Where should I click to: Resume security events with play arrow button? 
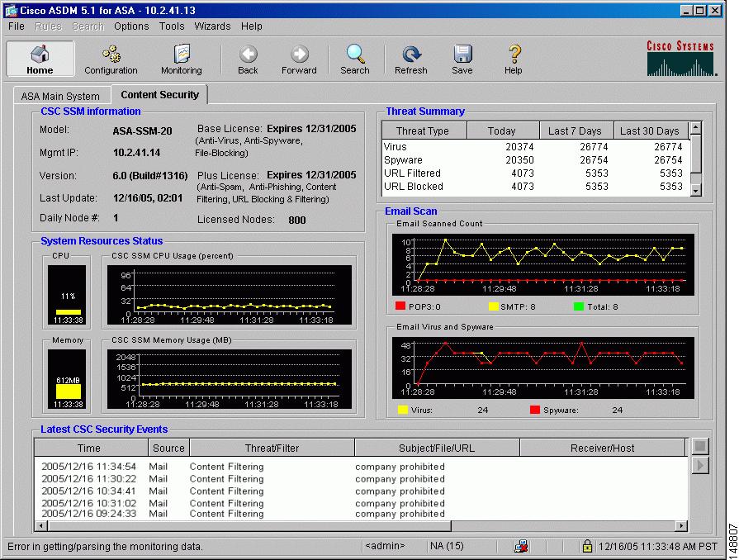coord(700,465)
